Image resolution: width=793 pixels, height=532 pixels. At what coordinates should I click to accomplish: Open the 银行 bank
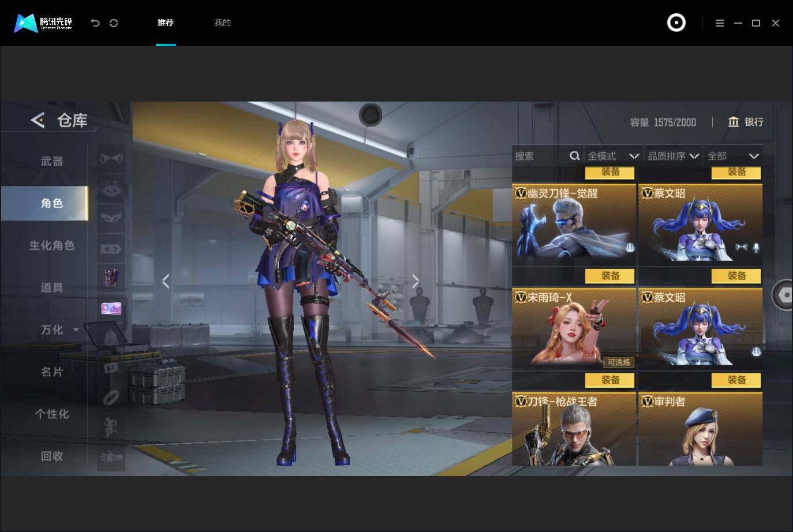click(x=746, y=122)
